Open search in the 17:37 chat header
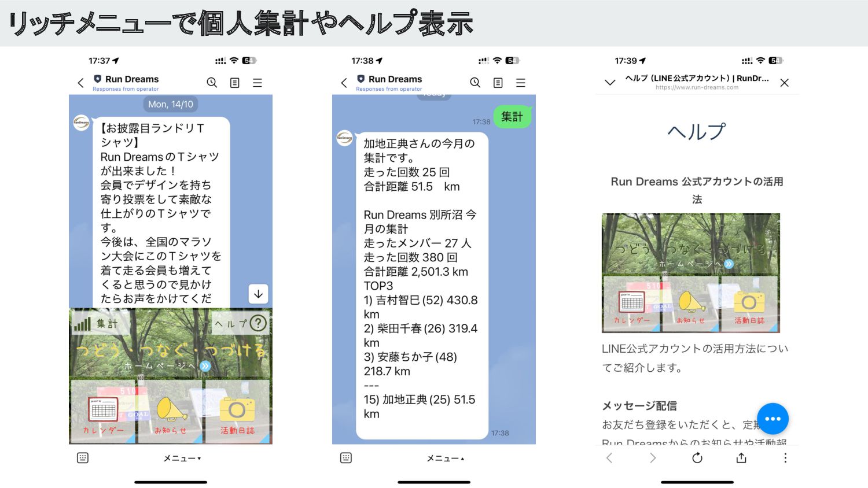868x488 pixels. tap(212, 83)
